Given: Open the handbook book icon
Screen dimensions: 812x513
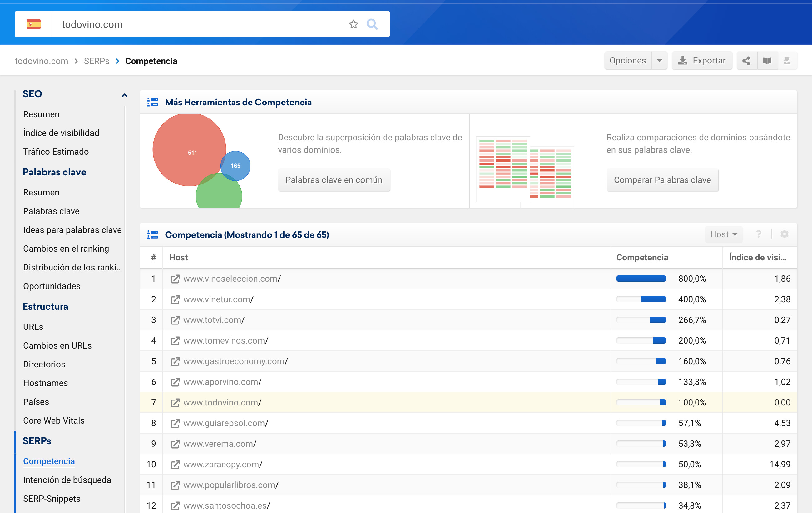Looking at the screenshot, I should tap(767, 61).
